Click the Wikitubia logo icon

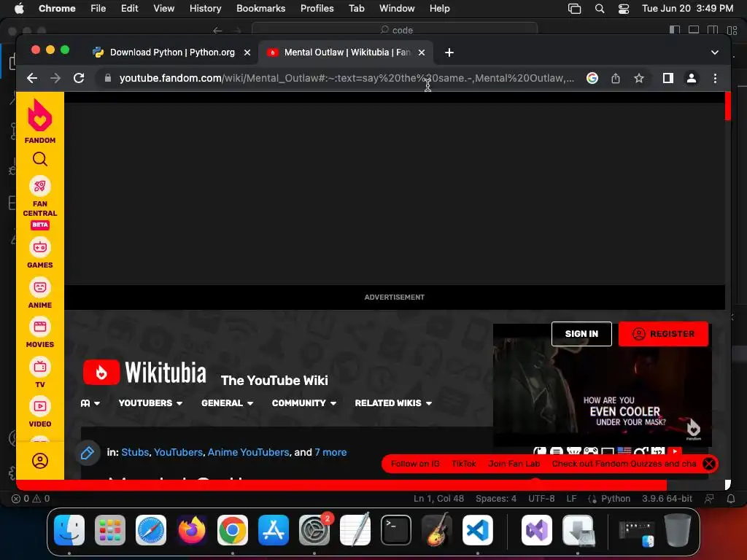101,372
